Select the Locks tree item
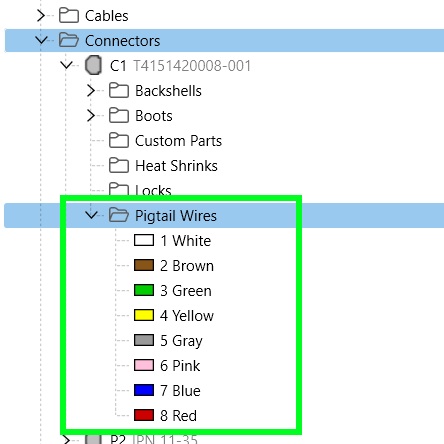The width and height of the screenshot is (444, 444). (153, 190)
